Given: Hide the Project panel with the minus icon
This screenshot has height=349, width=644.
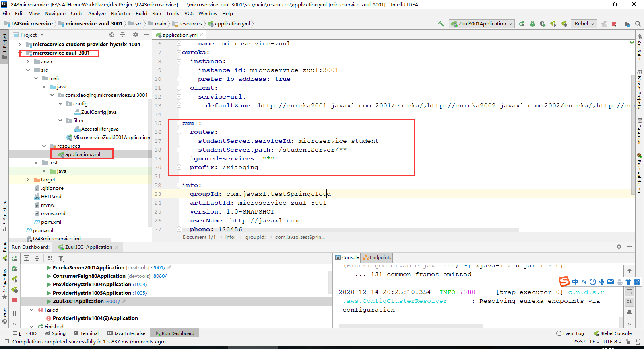Looking at the screenshot, I should coord(146,35).
